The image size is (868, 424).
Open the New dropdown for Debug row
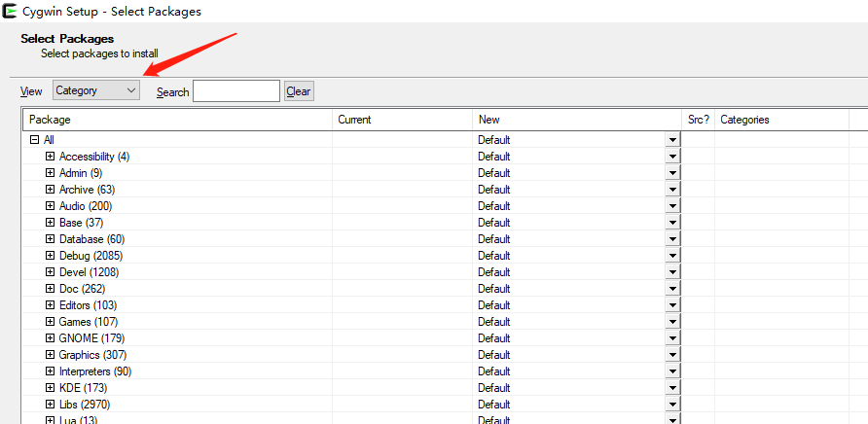pyautogui.click(x=672, y=256)
